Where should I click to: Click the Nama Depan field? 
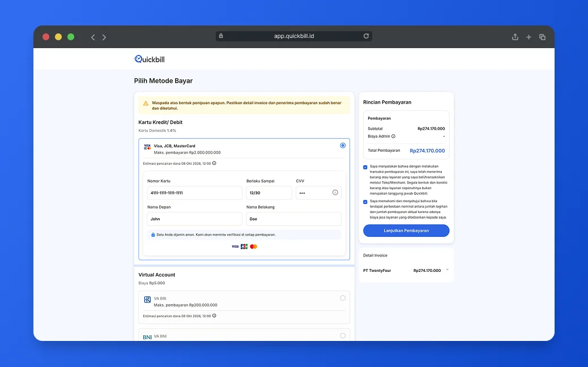click(x=195, y=219)
